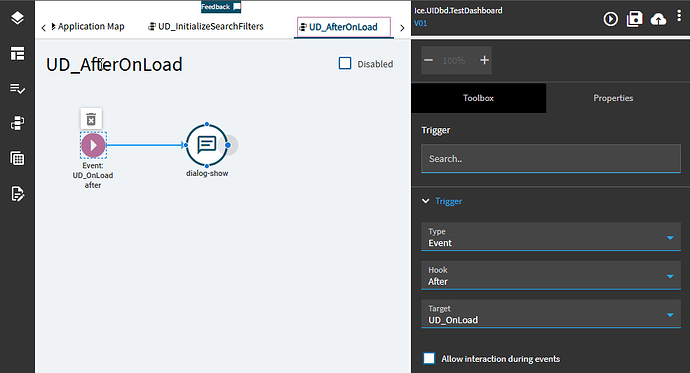Toggle the Disabled checkbox
Viewport: 690px width, 373px height.
[x=345, y=63]
